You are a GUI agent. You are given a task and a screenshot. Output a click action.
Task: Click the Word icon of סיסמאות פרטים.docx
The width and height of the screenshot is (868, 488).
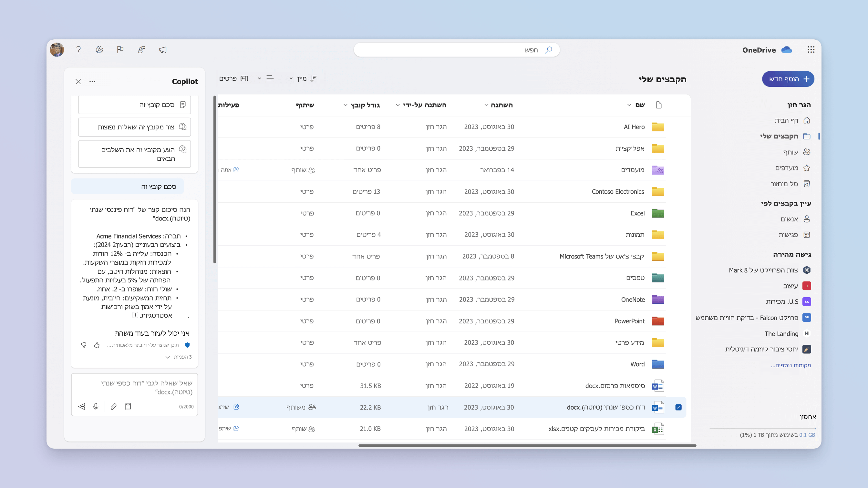click(658, 386)
